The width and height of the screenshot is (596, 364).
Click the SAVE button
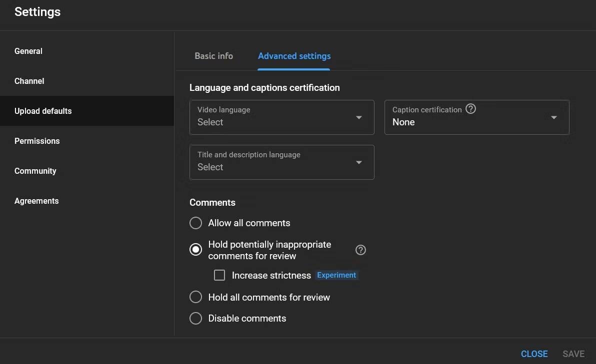coord(573,354)
